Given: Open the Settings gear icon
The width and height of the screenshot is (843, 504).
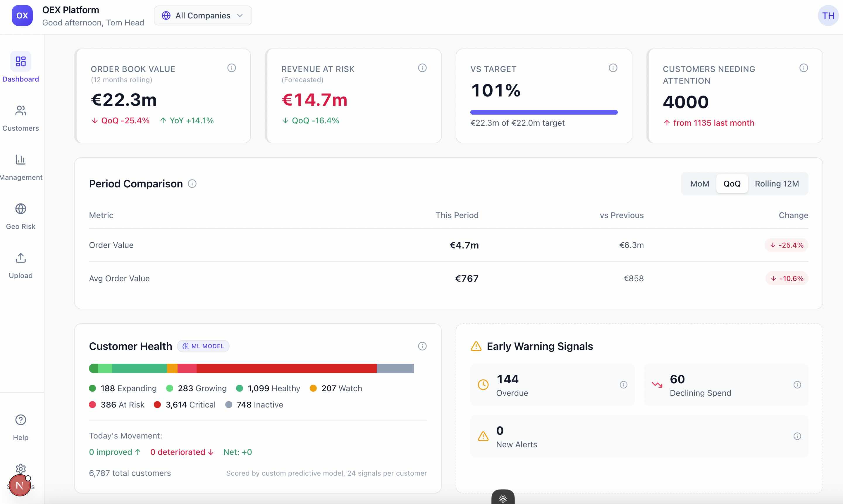Looking at the screenshot, I should click(21, 469).
